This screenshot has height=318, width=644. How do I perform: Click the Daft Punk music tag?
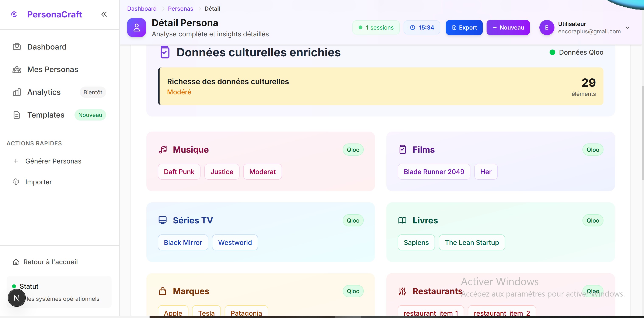pos(179,172)
